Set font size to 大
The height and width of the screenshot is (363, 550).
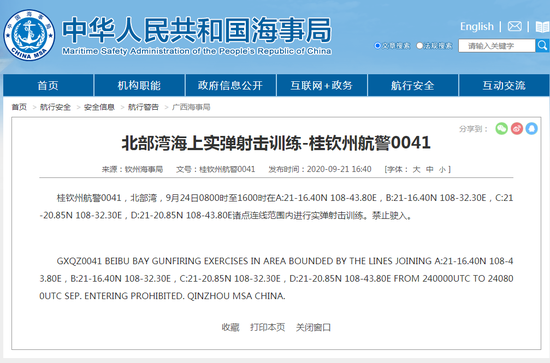click(416, 169)
